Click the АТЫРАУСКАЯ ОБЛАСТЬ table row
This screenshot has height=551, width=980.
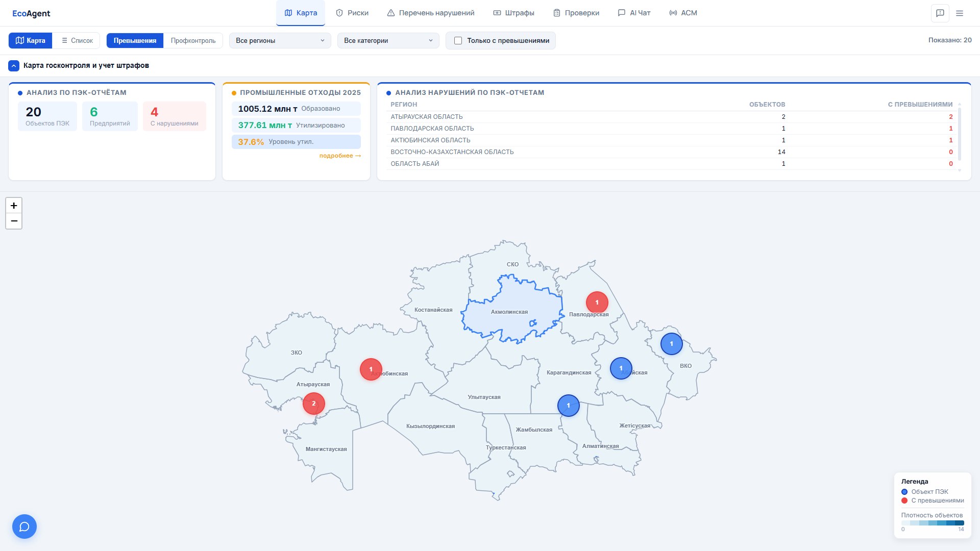[x=672, y=117]
